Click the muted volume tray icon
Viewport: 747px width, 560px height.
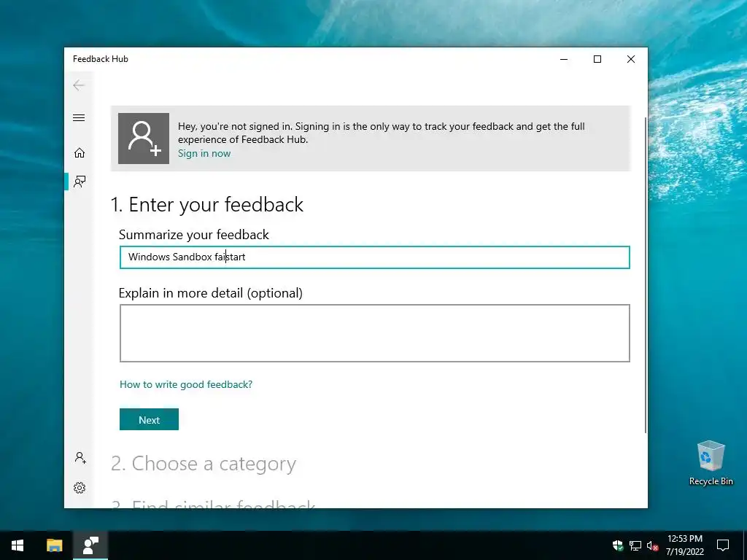click(x=652, y=545)
